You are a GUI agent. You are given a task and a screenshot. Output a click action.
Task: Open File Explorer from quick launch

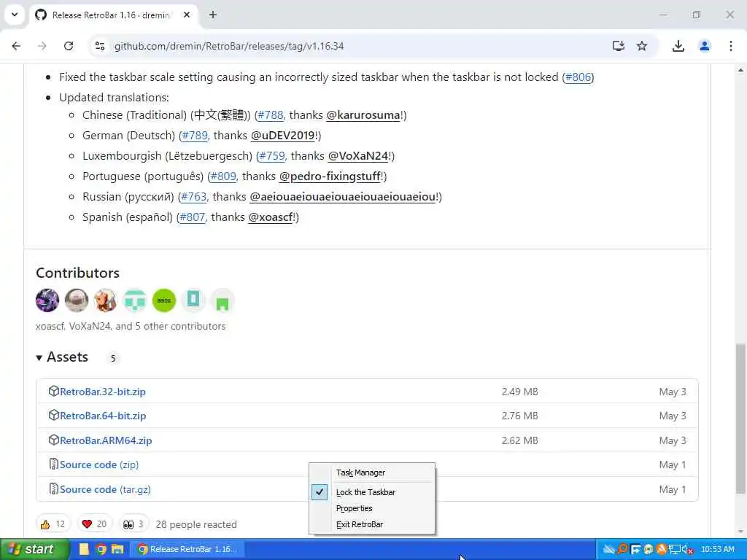[x=117, y=550]
